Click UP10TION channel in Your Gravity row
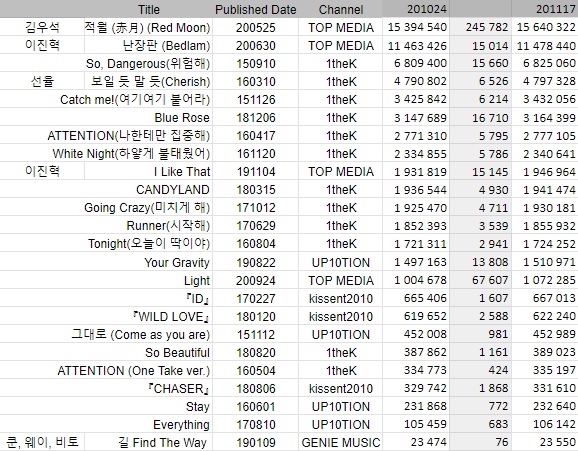The height and width of the screenshot is (451, 578). 341,262
